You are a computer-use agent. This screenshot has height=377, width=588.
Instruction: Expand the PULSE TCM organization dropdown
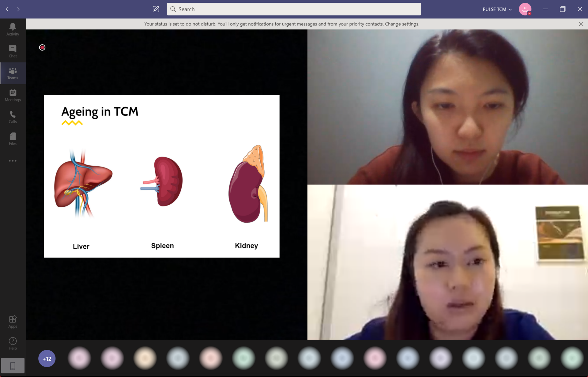click(497, 9)
